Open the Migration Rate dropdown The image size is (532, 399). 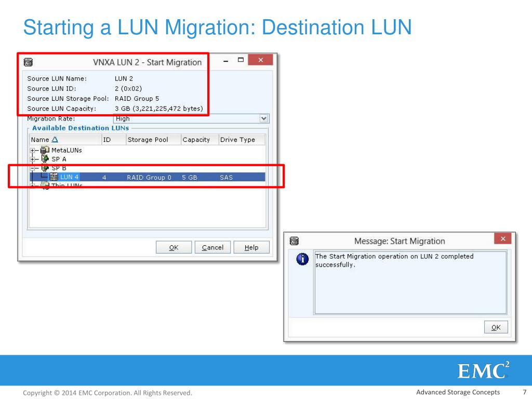point(263,118)
